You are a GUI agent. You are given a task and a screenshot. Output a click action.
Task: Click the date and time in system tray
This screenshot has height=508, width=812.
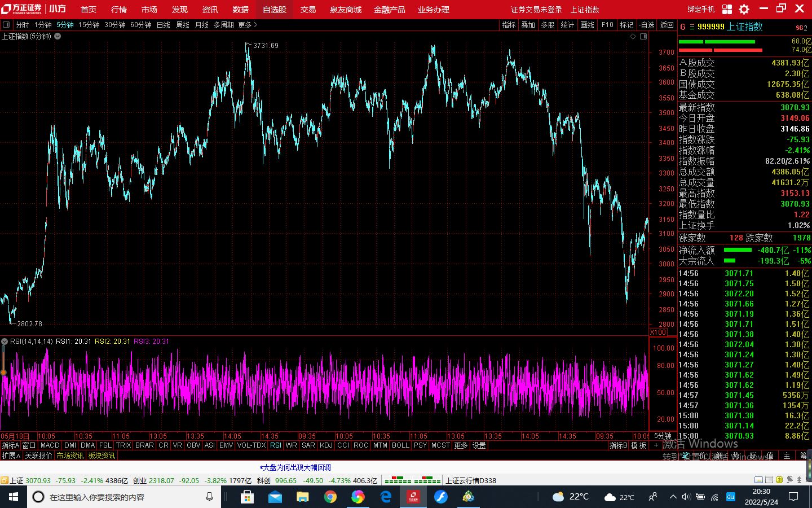coord(761,497)
